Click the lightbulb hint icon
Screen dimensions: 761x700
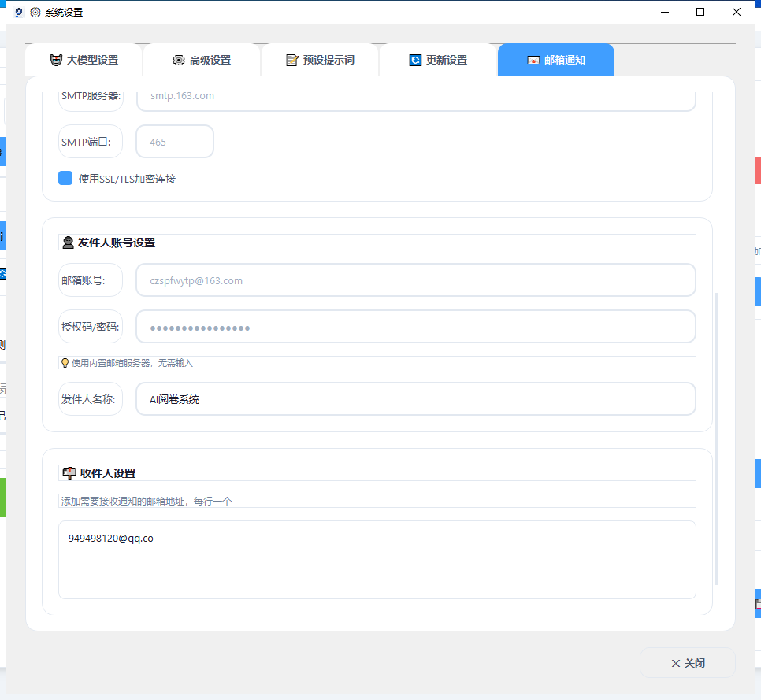(x=65, y=363)
